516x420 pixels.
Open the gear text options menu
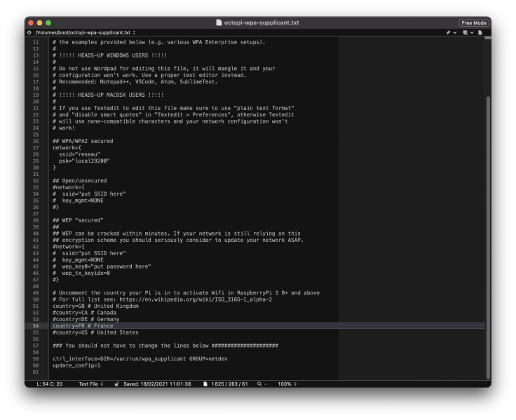click(29, 32)
